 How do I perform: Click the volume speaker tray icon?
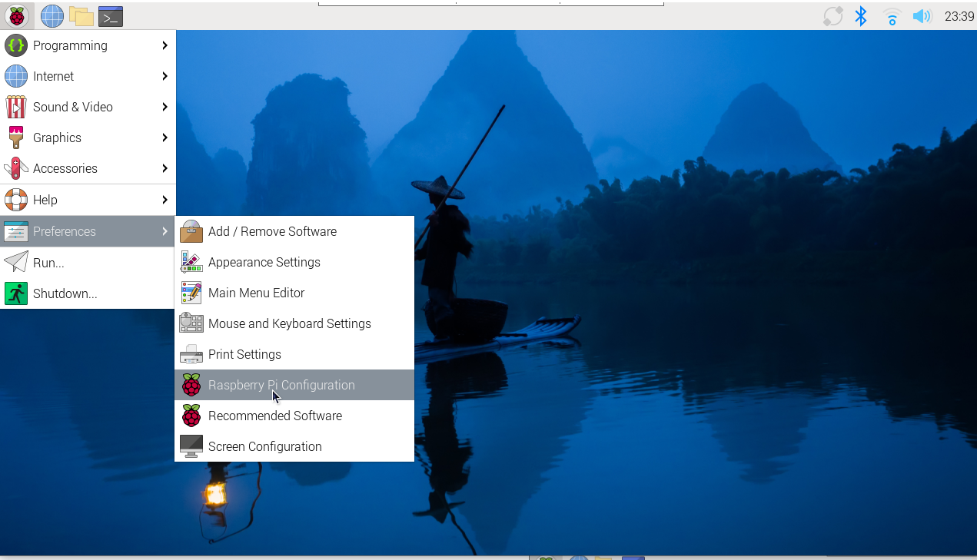pos(921,16)
